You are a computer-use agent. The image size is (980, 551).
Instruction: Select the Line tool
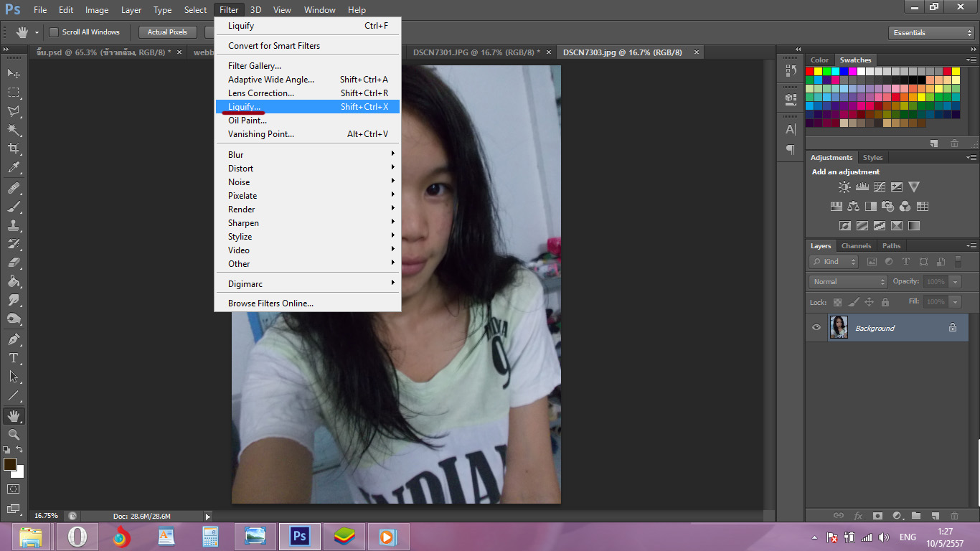pos(14,395)
